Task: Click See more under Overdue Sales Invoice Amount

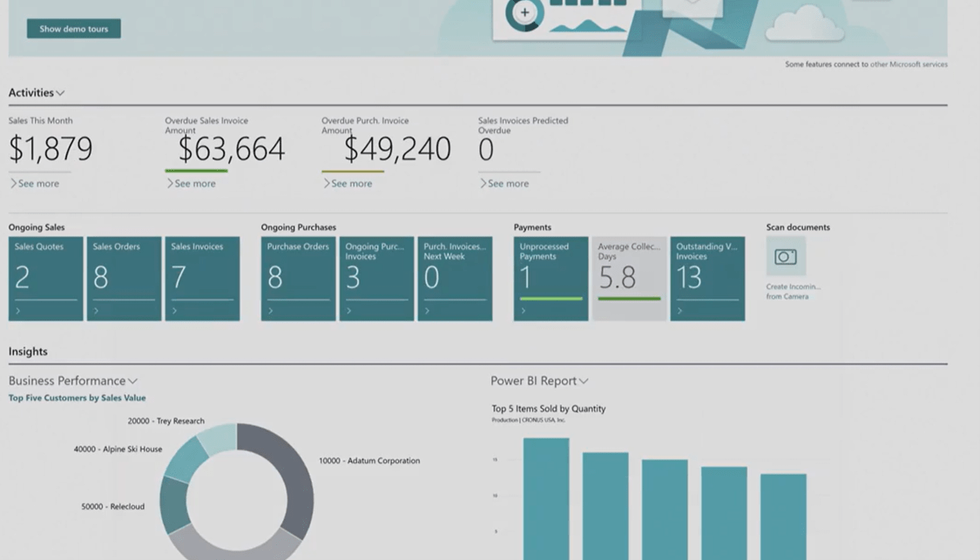Action: [x=194, y=183]
